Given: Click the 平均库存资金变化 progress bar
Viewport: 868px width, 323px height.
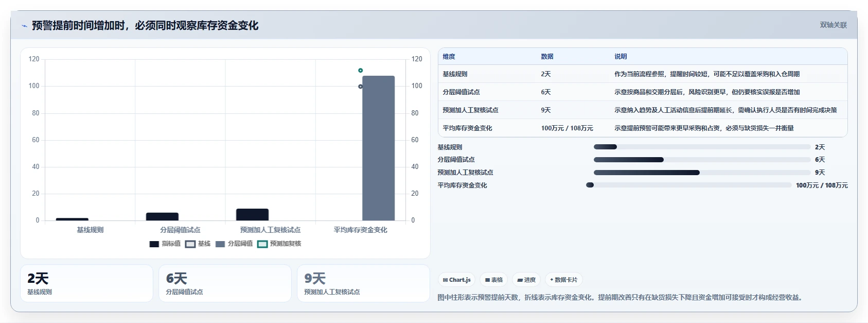Looking at the screenshot, I should click(689, 185).
